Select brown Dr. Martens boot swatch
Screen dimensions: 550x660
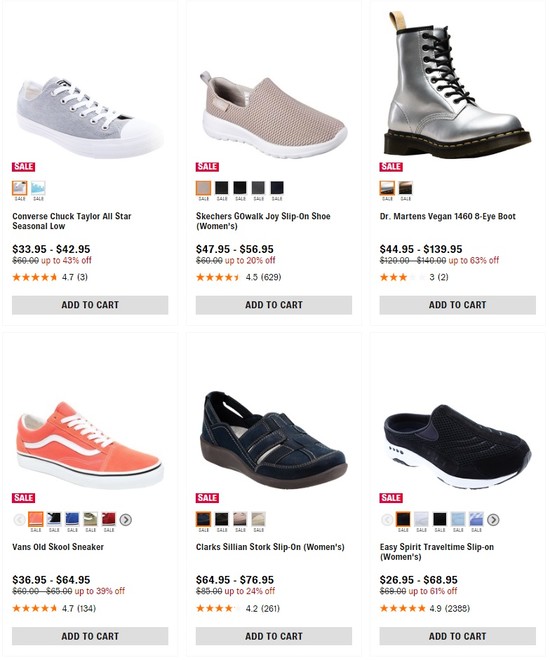(407, 189)
